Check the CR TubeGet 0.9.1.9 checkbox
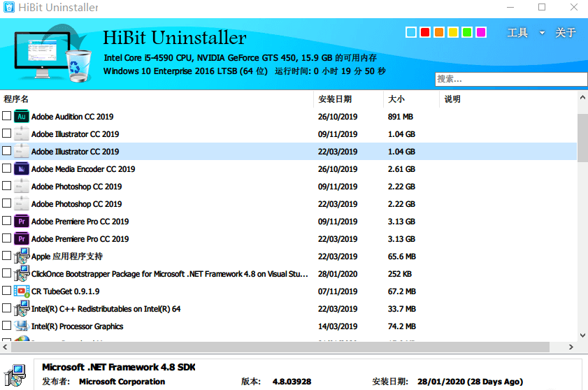The width and height of the screenshot is (588, 390). [x=7, y=291]
